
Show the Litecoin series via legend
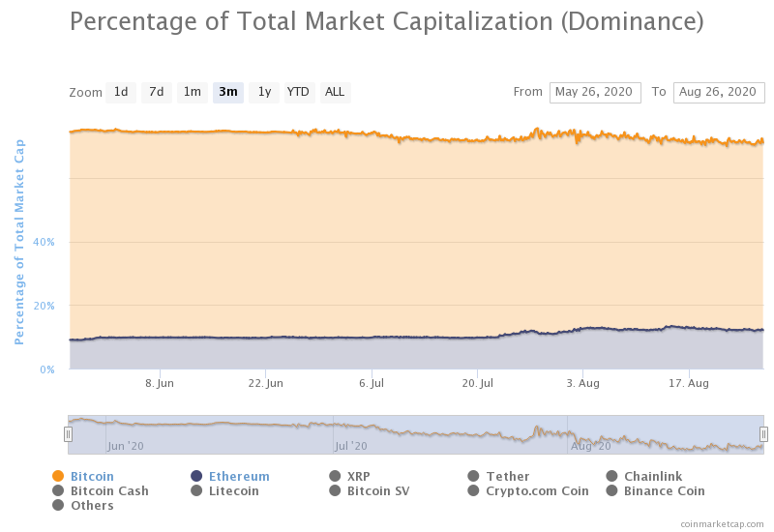[x=224, y=491]
